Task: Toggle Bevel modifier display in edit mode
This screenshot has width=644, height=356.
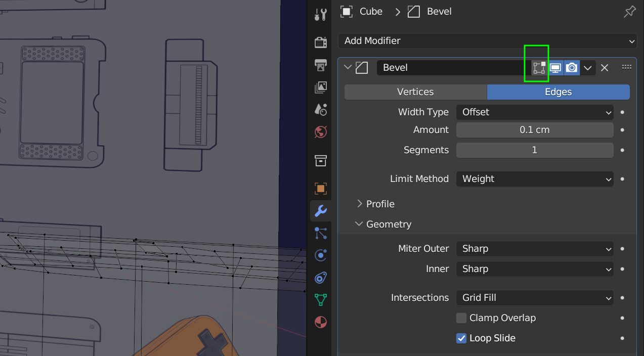Action: coord(539,68)
